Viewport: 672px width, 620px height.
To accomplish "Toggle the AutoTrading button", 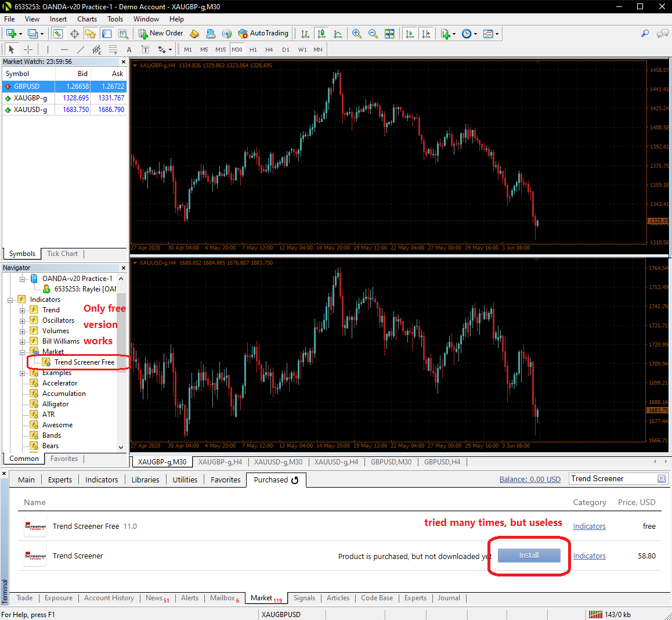I will coord(263,34).
